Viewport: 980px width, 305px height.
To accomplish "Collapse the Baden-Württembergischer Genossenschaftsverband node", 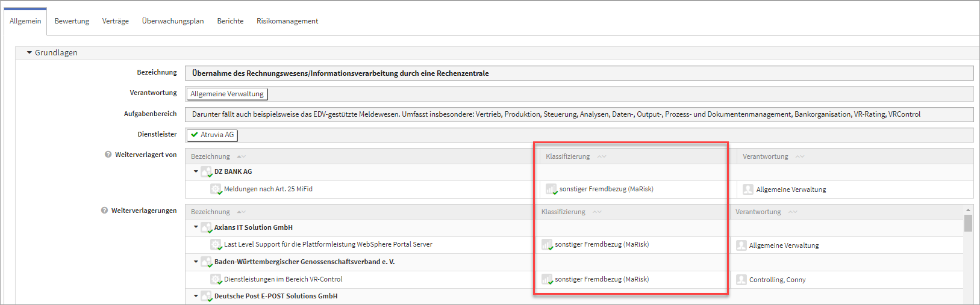I will (196, 262).
